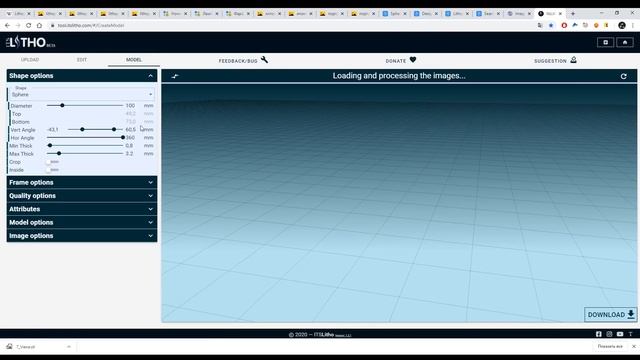Switch to the Upload tab

(x=30, y=60)
